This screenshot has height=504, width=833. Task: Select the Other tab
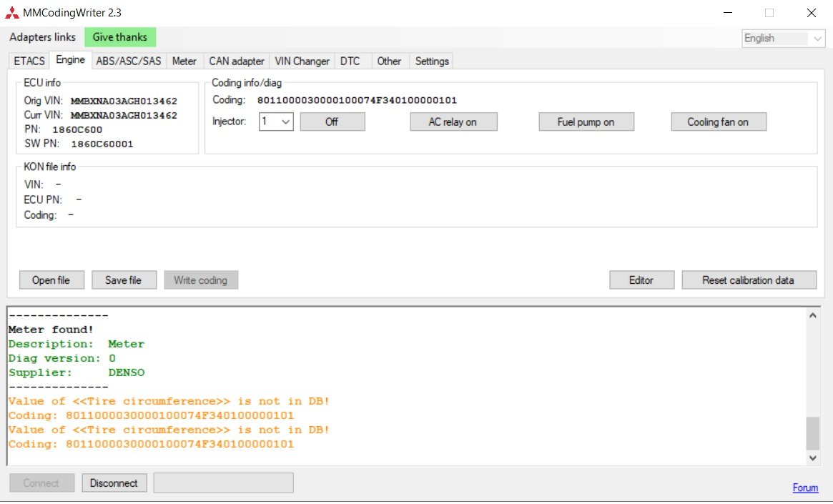[x=389, y=61]
